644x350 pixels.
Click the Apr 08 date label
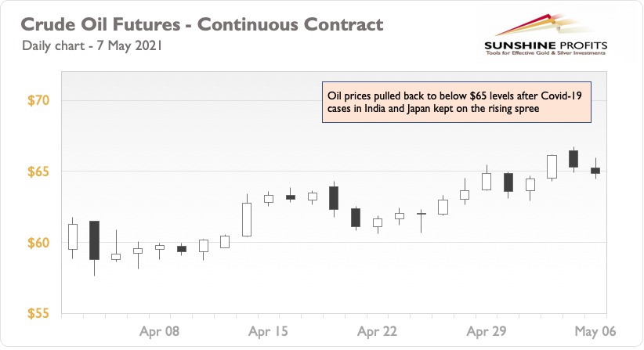tap(159, 331)
